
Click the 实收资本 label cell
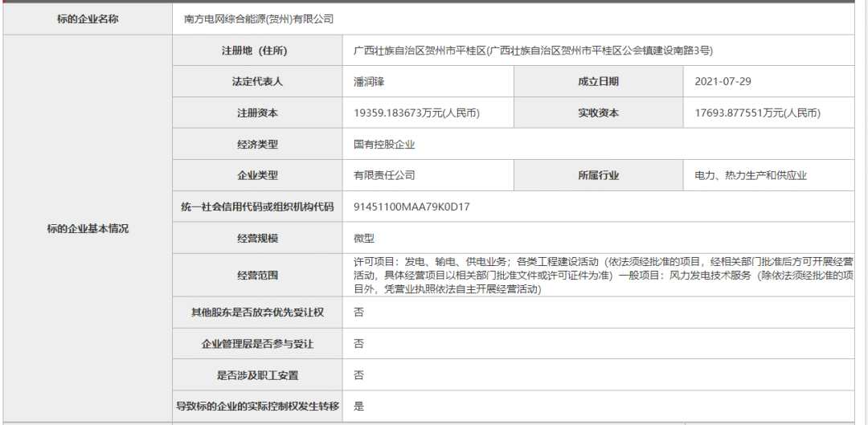click(x=598, y=113)
